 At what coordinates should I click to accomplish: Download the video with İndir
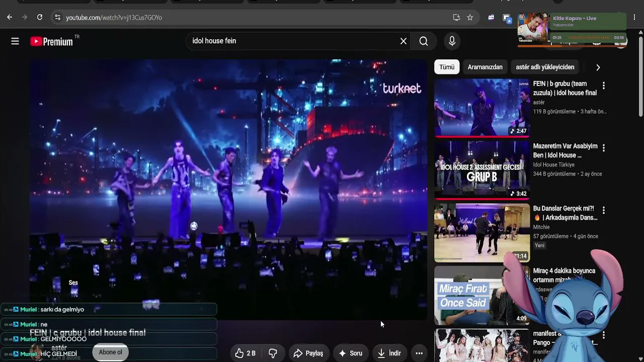[x=389, y=353]
